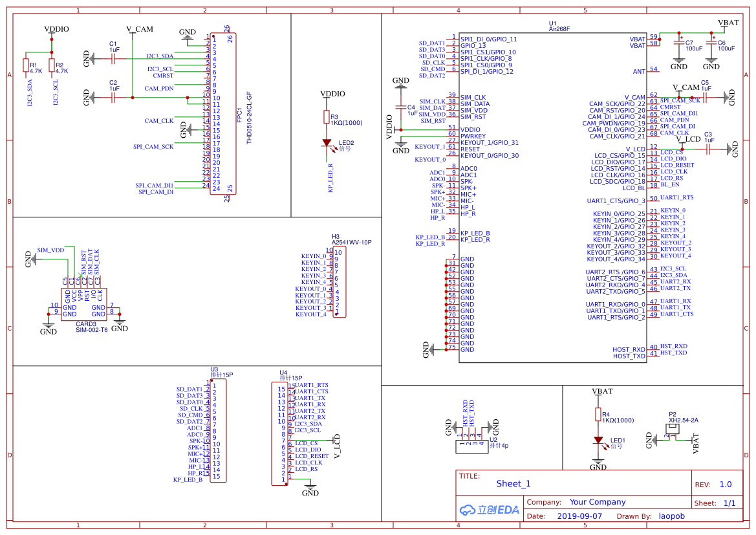This screenshot has height=535, width=756.
Task: Select the P2 XH2.54-2A connector symbol
Action: 673,430
